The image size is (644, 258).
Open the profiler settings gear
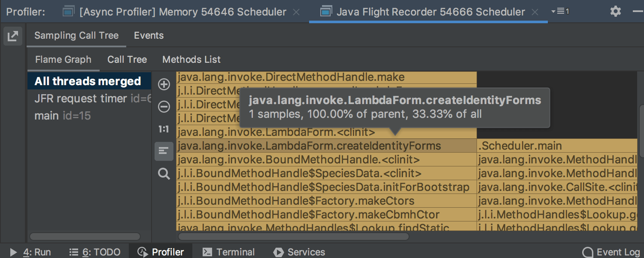click(x=616, y=11)
